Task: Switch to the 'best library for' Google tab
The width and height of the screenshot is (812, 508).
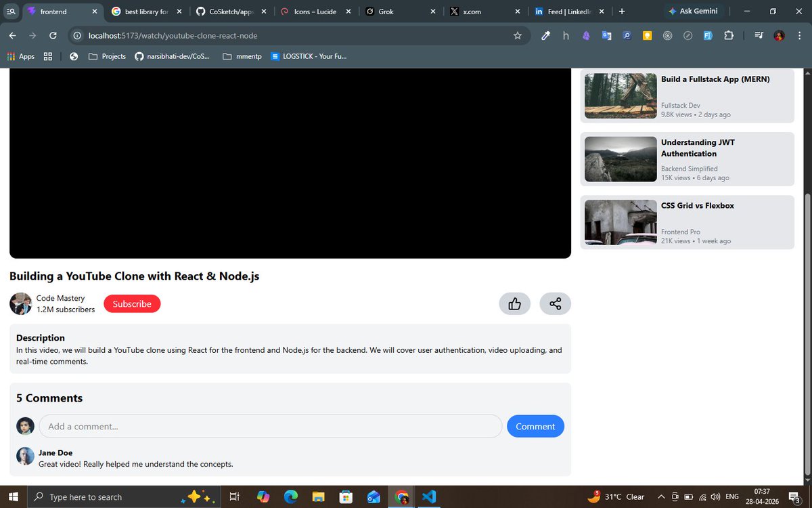Action: [146, 12]
